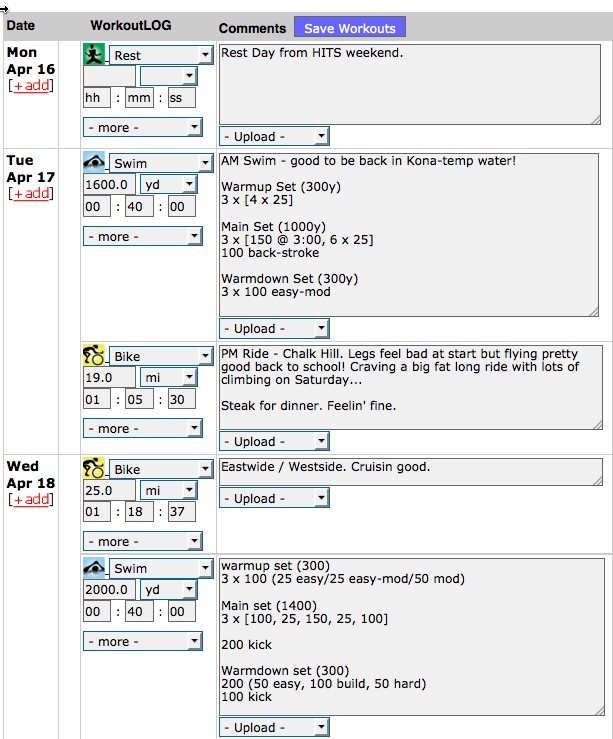
Task: Open Wednesday's Swim workout type dropdown
Action: click(x=161, y=568)
